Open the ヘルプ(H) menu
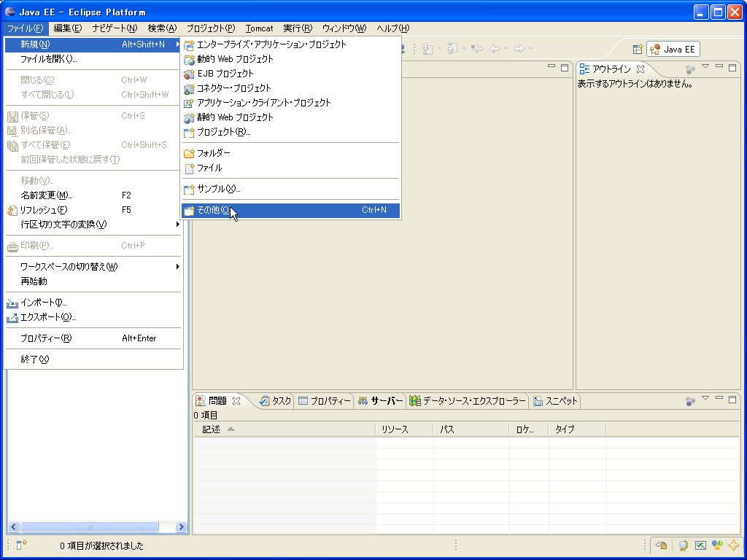The image size is (747, 560). tap(392, 28)
